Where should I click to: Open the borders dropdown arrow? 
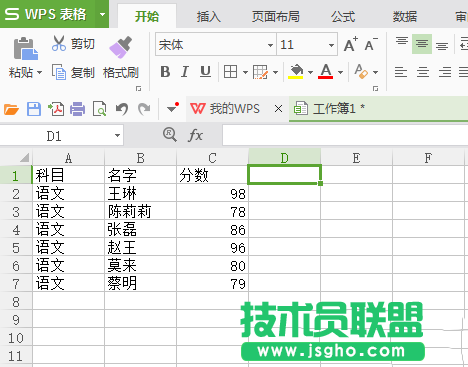[x=245, y=72]
